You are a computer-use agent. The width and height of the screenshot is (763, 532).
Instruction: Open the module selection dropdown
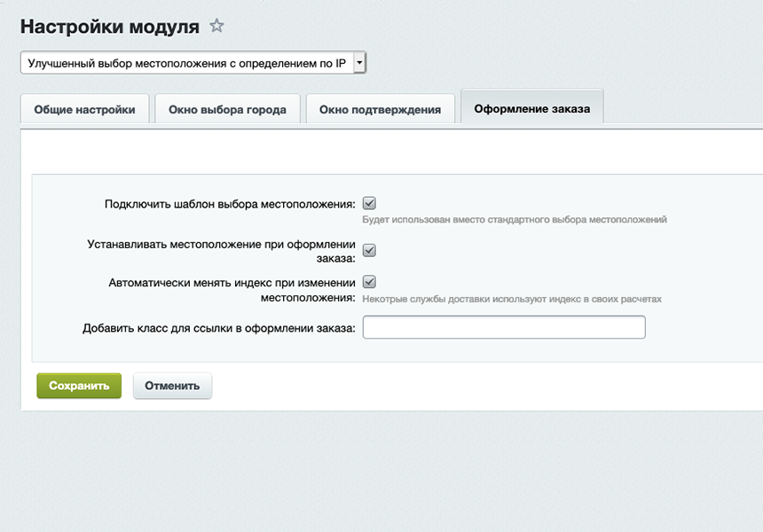pyautogui.click(x=186, y=62)
